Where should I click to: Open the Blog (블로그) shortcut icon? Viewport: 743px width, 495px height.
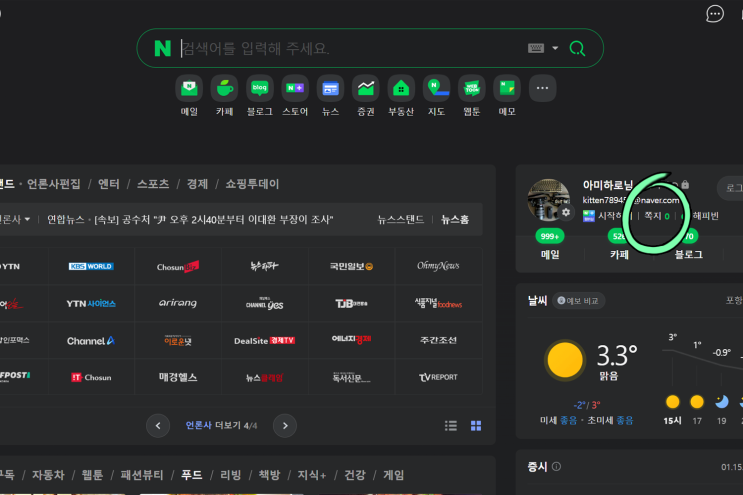coord(260,88)
